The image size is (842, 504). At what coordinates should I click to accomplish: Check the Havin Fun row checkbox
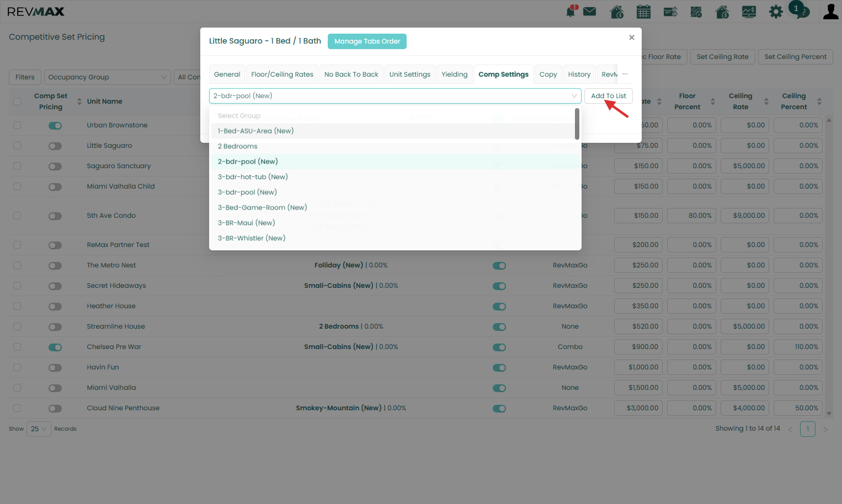tap(17, 367)
